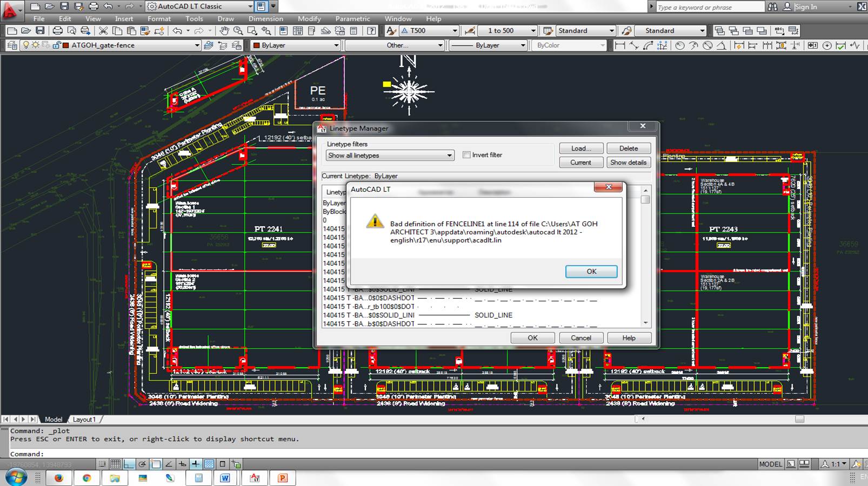Open the 1 to 500 scale dropdown
Image resolution: width=868 pixels, height=486 pixels.
[532, 31]
